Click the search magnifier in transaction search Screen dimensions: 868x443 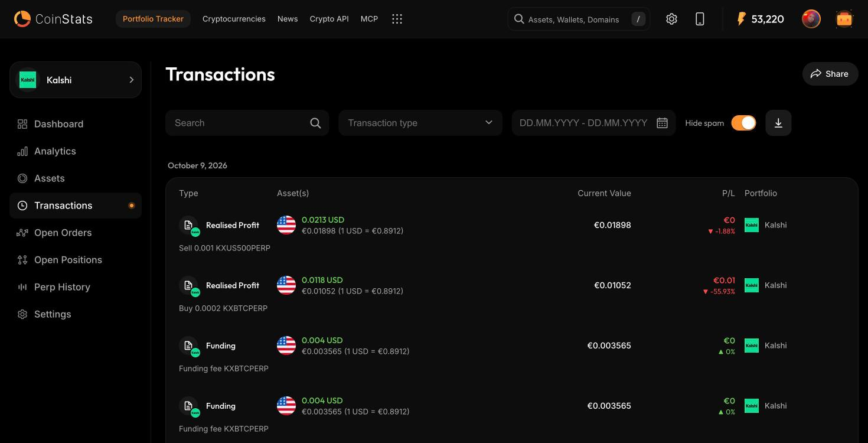(x=315, y=123)
